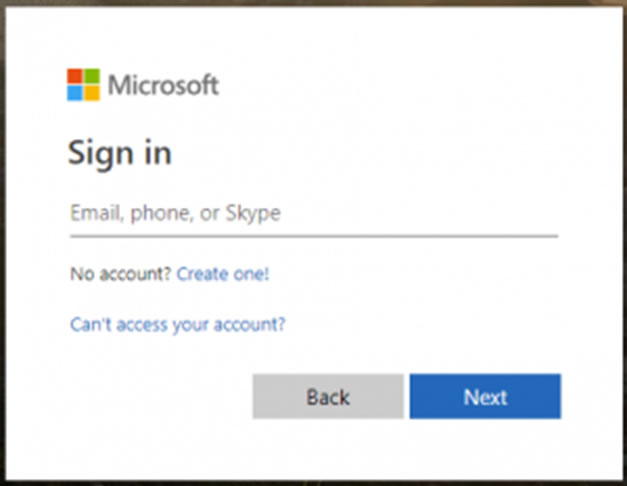Viewport: 627px width, 486px height.
Task: Open the Create one! link
Action: coord(223,274)
